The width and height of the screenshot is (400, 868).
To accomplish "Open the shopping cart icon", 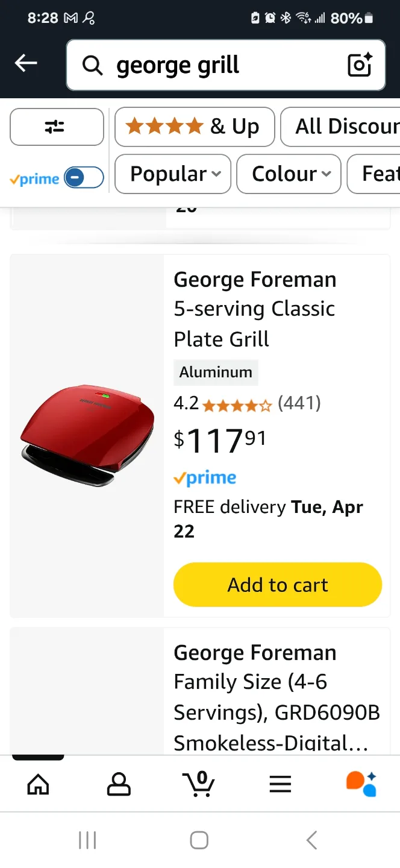I will pos(199,784).
